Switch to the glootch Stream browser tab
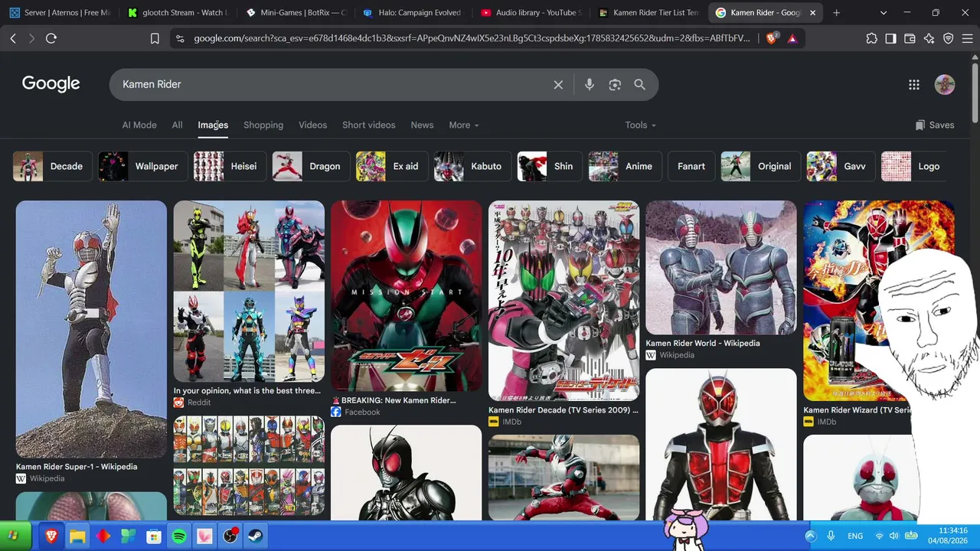Viewport: 980px width, 551px height. click(x=178, y=13)
